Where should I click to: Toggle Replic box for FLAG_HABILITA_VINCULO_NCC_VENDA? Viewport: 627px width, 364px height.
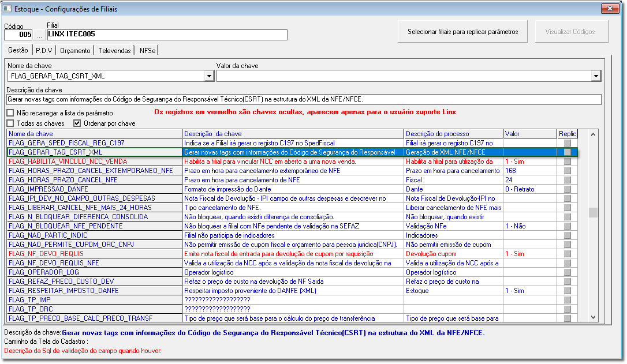coord(567,162)
